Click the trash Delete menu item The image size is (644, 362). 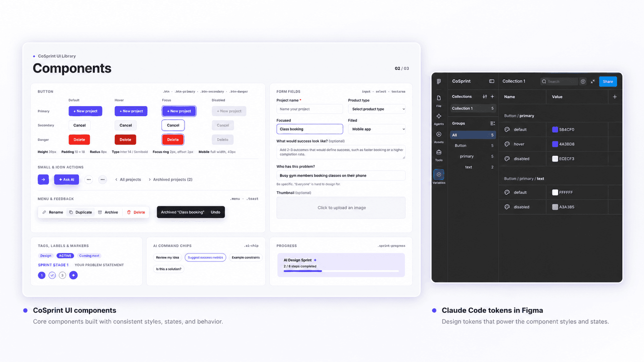pyautogui.click(x=136, y=212)
